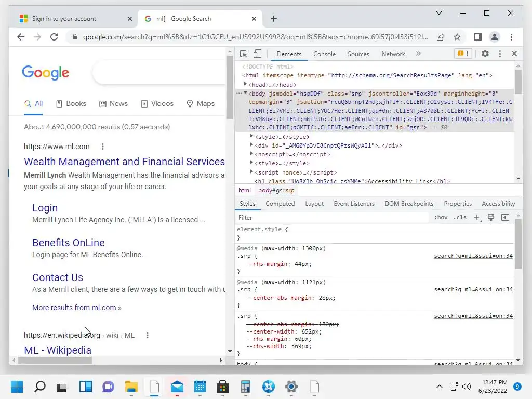Image resolution: width=532 pixels, height=399 pixels.
Task: Expand the div _AMG0Yp3vE8 node
Action: pyautogui.click(x=251, y=145)
